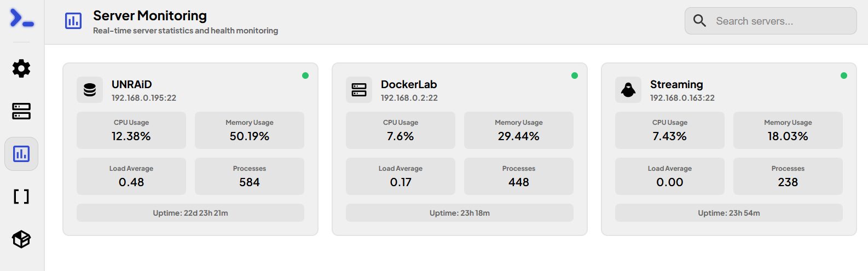Click the terminal logo icon in sidebar

(22, 18)
